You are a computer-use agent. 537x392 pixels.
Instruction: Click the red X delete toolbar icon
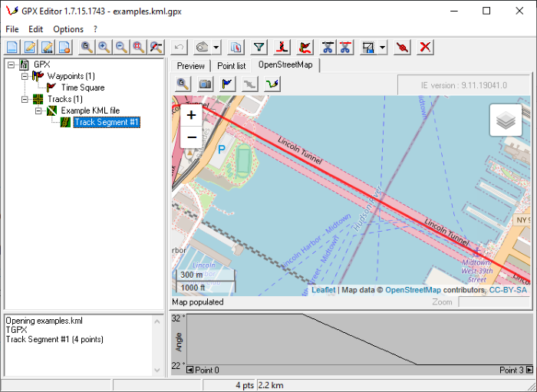424,48
